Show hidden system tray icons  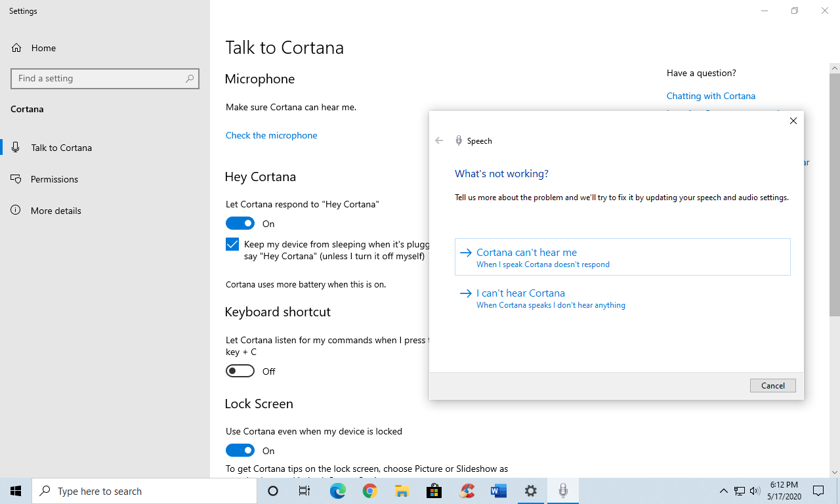(x=723, y=491)
